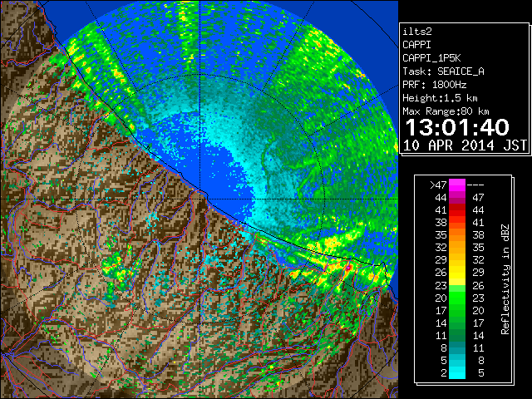Click the ">47" legend label
Screen dimensions: 532x399
click(x=438, y=185)
